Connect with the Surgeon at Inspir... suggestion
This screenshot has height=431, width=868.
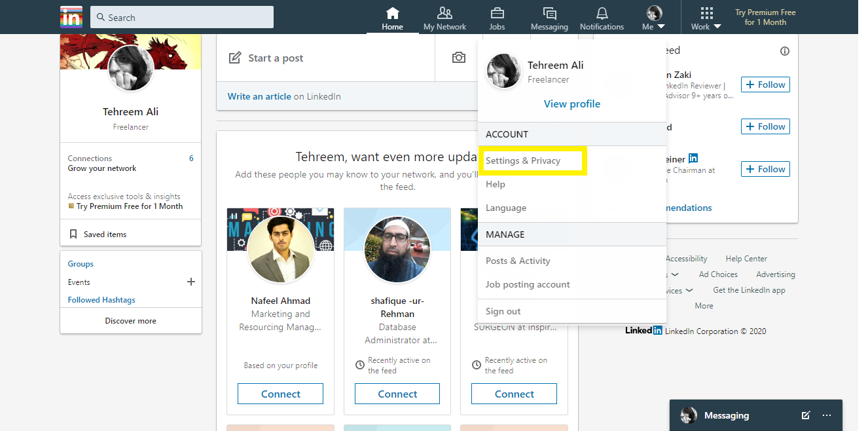[x=515, y=394]
